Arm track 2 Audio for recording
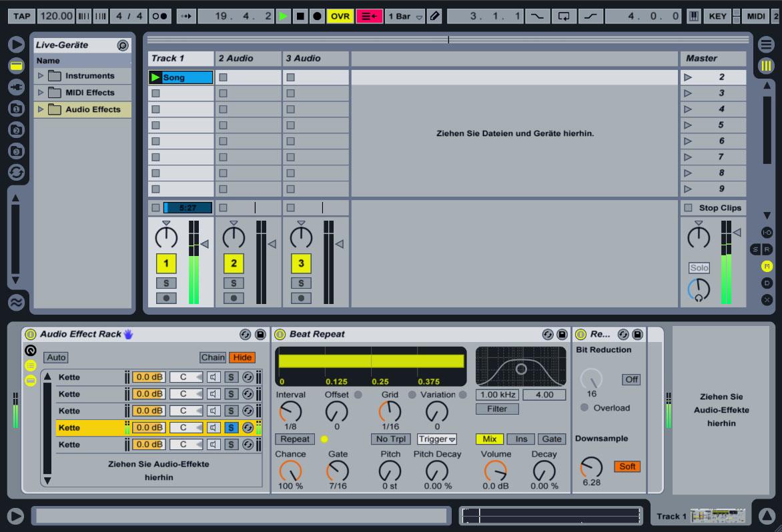 234,299
